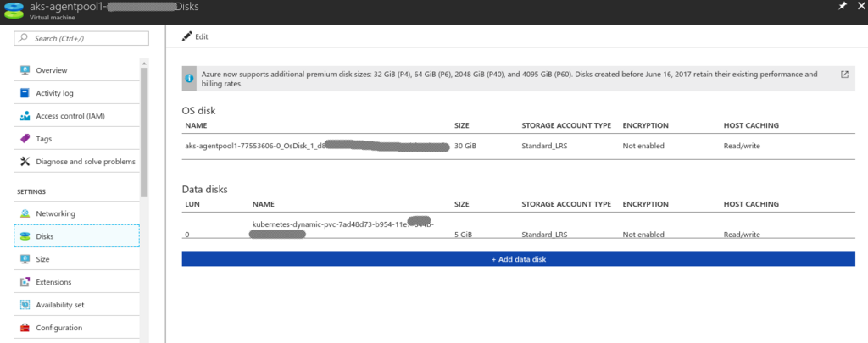Click the virtual machine icon in header
868x343 pixels.
point(14,11)
